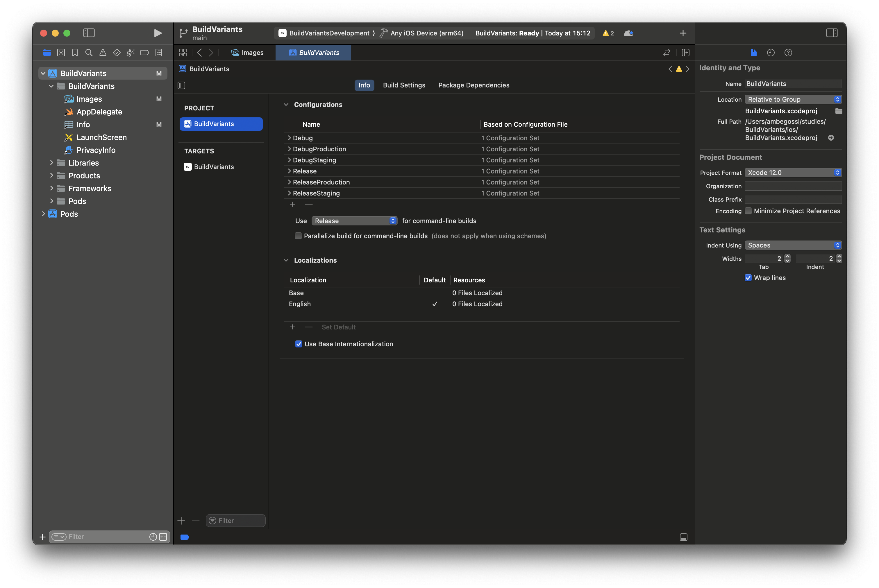879x588 pixels.
Task: Expand the DebugProduction configuration
Action: 289,149
